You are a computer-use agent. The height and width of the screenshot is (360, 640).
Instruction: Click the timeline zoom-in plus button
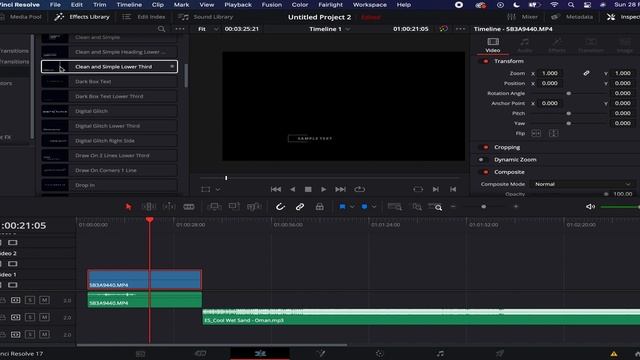(x=516, y=207)
